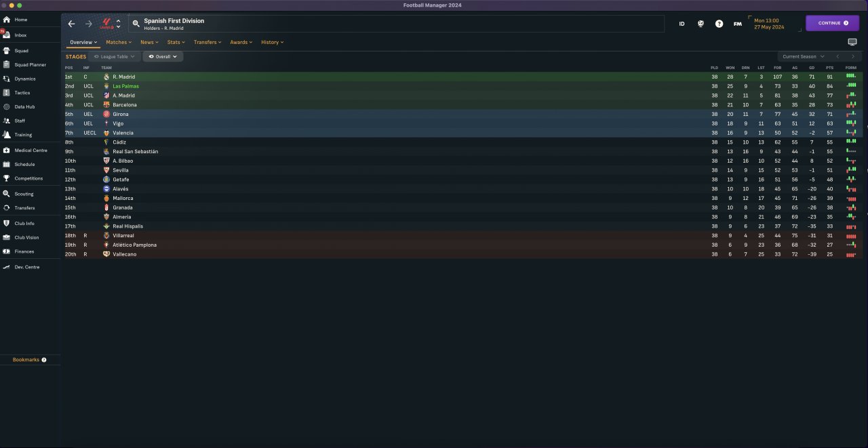Select the Vallecano row
This screenshot has width=868, height=448.
click(x=464, y=254)
